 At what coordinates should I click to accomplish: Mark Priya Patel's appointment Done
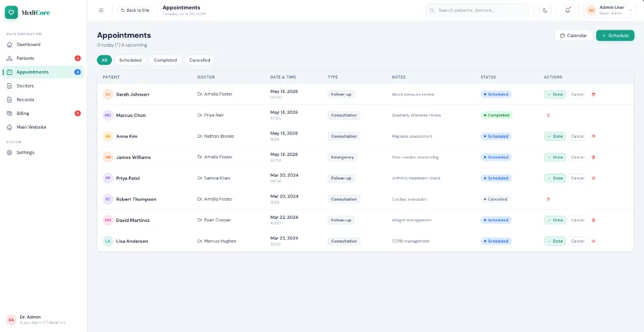pyautogui.click(x=555, y=179)
